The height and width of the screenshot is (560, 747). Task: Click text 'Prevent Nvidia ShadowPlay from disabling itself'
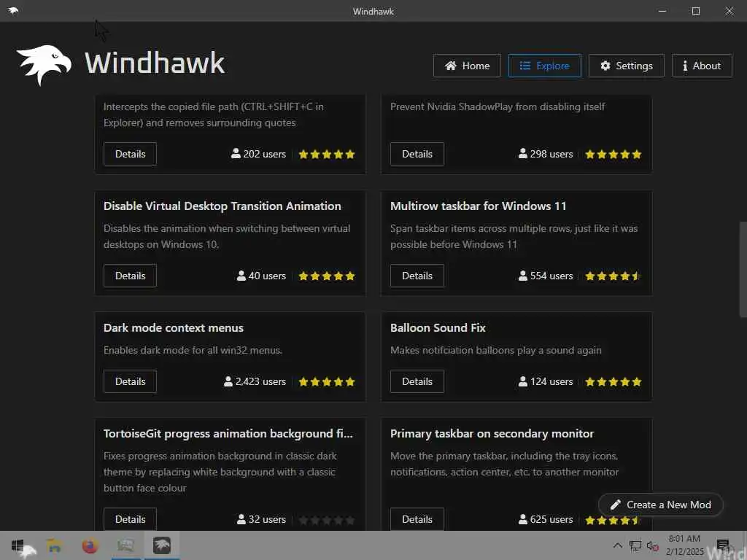pos(498,106)
